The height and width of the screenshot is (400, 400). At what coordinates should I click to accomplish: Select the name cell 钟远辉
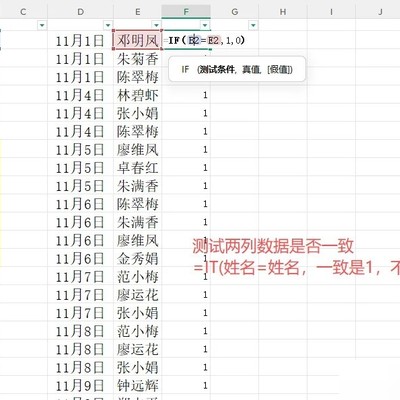click(137, 385)
